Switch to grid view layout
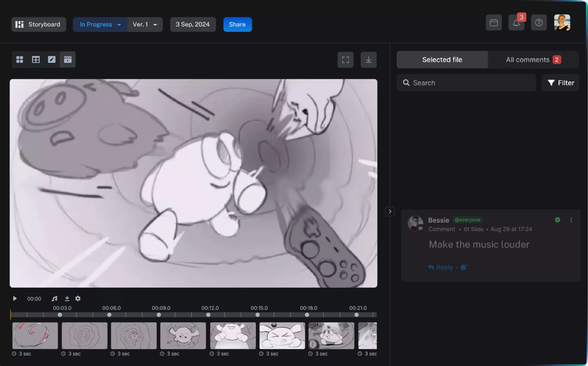 tap(20, 59)
